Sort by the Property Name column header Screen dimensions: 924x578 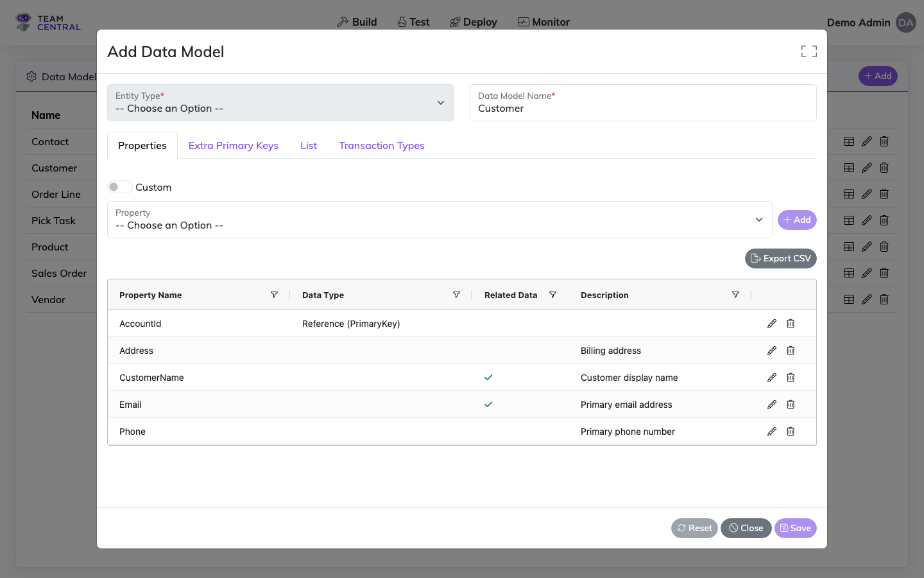click(150, 295)
